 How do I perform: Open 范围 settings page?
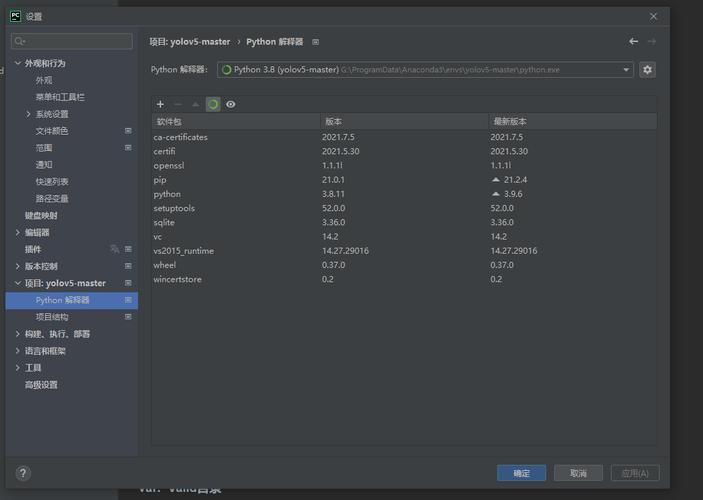click(x=44, y=148)
